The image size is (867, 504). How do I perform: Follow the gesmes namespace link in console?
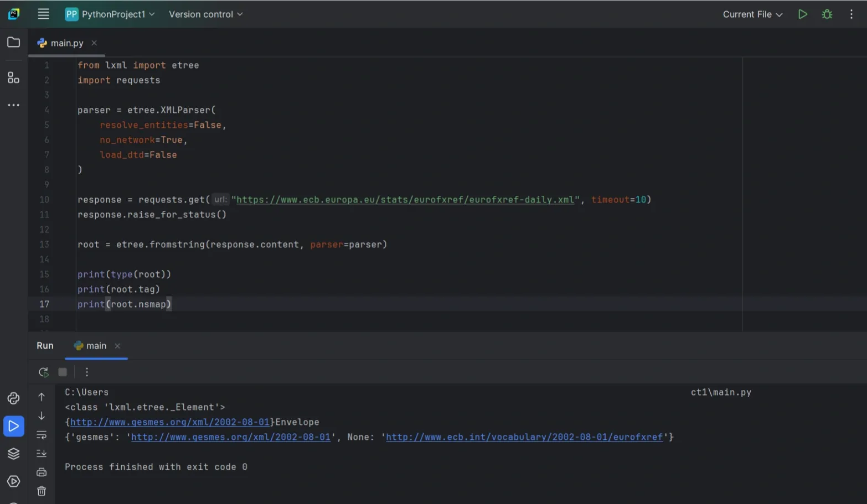pos(231,437)
